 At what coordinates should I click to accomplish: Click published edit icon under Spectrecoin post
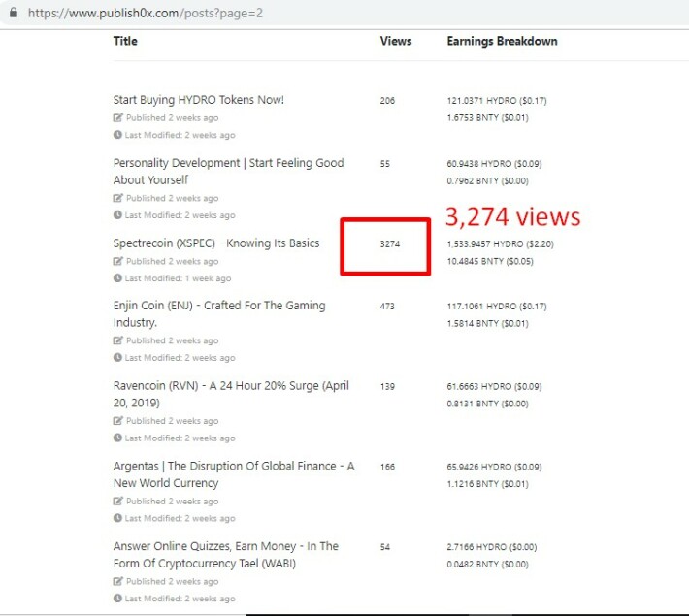tap(117, 261)
